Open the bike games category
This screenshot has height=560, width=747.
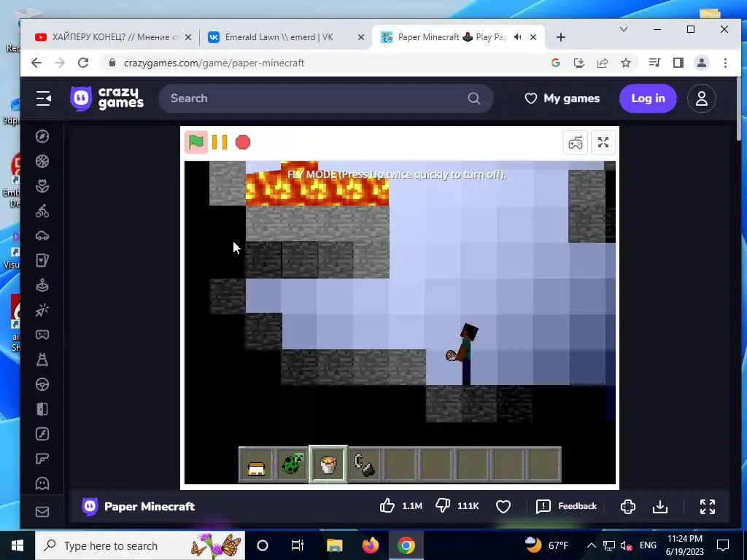[x=42, y=211]
